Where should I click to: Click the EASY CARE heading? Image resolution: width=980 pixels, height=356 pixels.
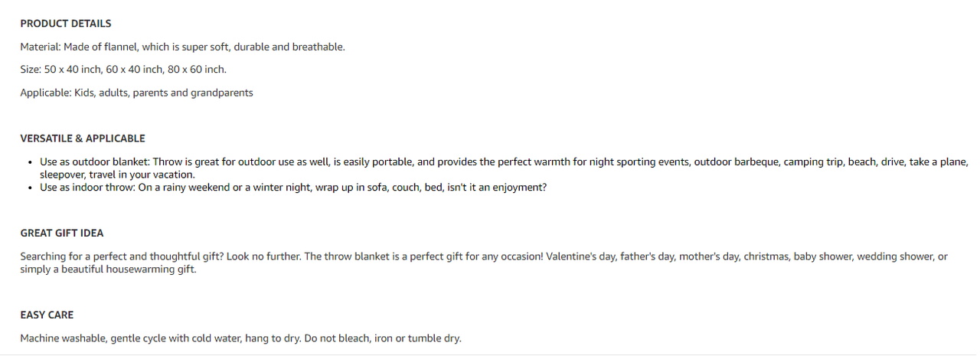coord(47,315)
